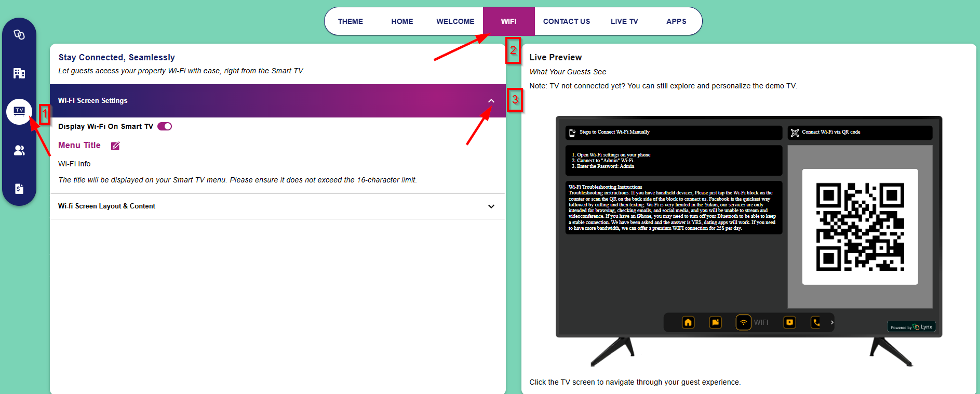Viewport: 980px width, 394px height.
Task: Switch to the LIVE TV tab
Action: 624,21
